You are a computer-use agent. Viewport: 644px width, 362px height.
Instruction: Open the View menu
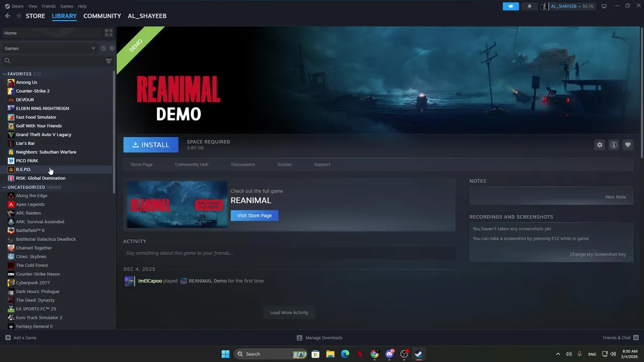(33, 6)
